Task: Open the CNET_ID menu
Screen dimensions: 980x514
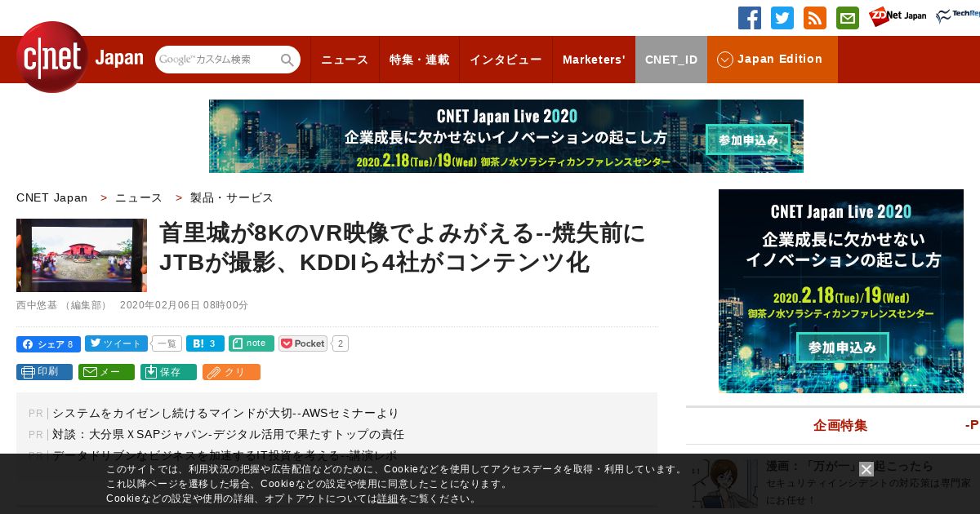Action: pos(671,60)
